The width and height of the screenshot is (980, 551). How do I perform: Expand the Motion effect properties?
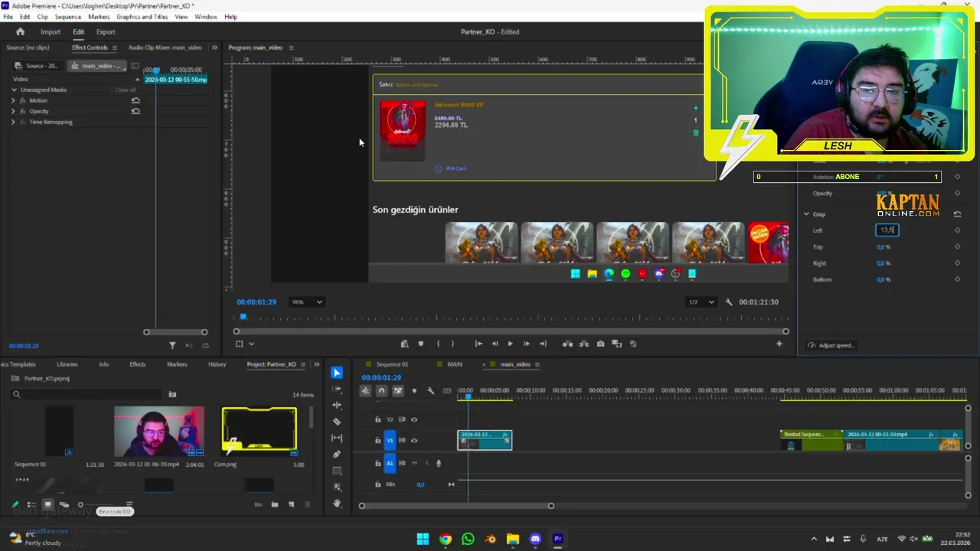coord(13,100)
